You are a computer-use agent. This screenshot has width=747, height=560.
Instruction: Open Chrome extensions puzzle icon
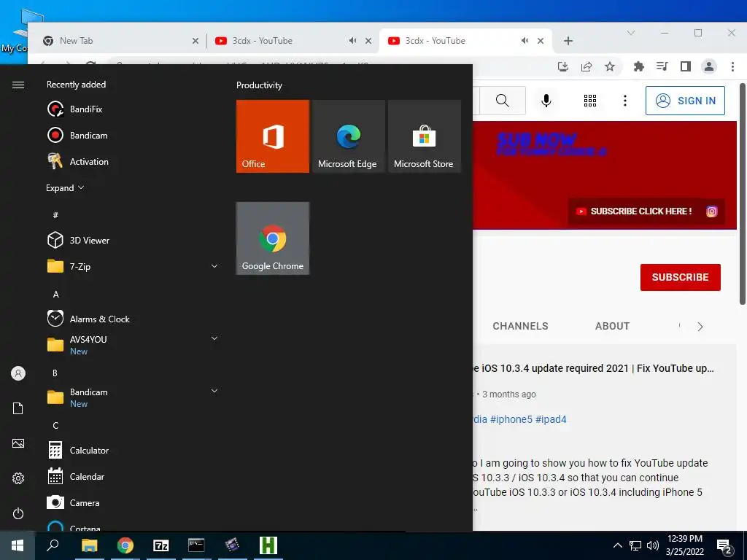639,66
